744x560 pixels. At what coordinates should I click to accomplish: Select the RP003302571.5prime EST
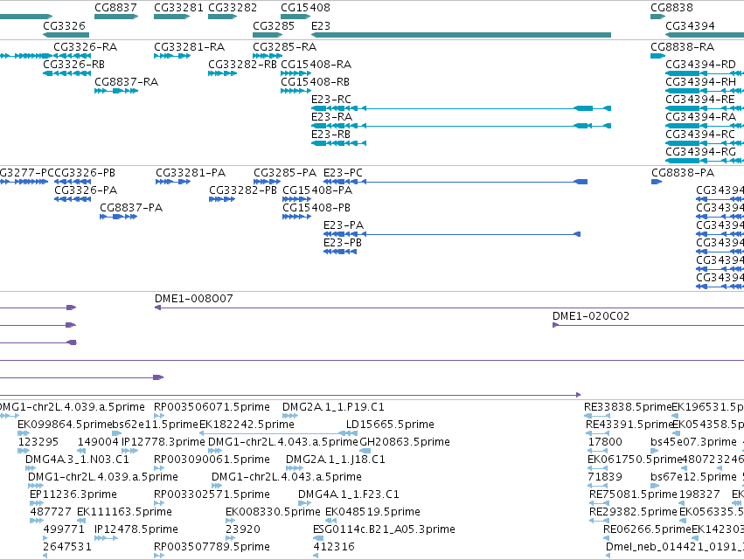tap(159, 503)
